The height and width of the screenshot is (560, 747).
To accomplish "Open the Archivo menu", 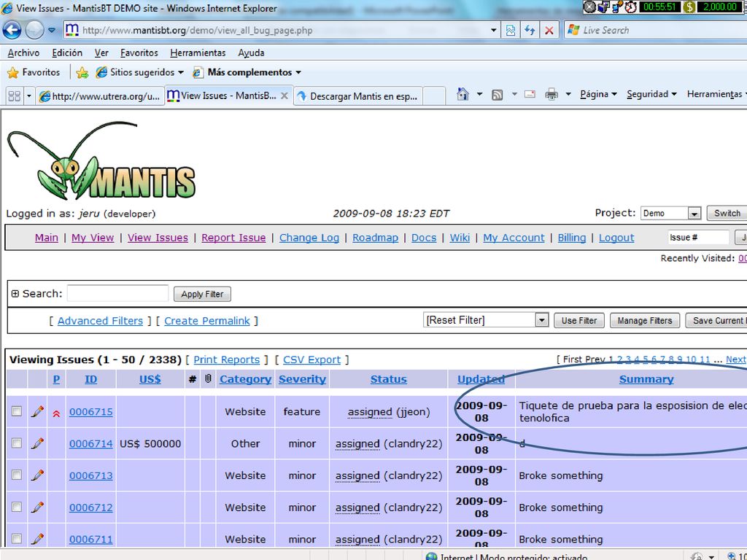I will tap(23, 52).
